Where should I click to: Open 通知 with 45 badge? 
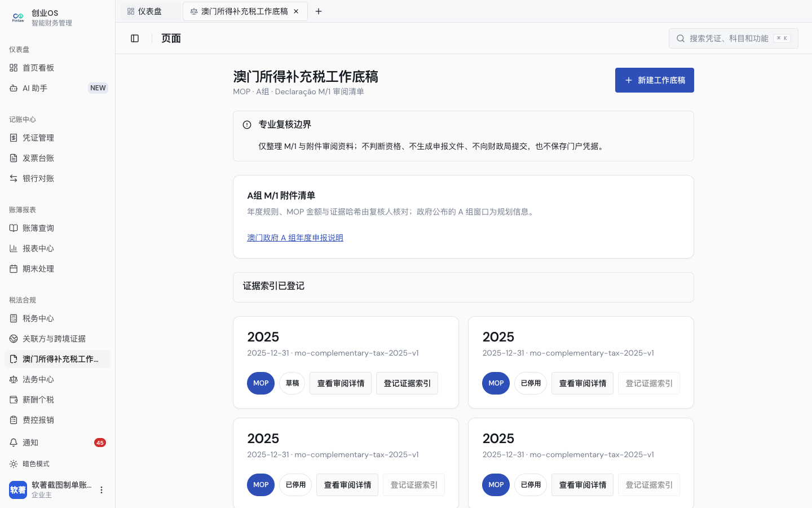58,443
